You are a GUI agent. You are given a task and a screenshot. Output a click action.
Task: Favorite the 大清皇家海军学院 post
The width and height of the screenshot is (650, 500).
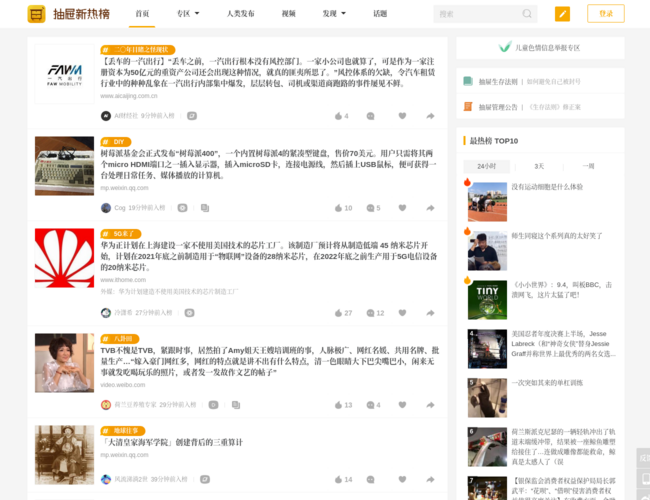tap(402, 479)
